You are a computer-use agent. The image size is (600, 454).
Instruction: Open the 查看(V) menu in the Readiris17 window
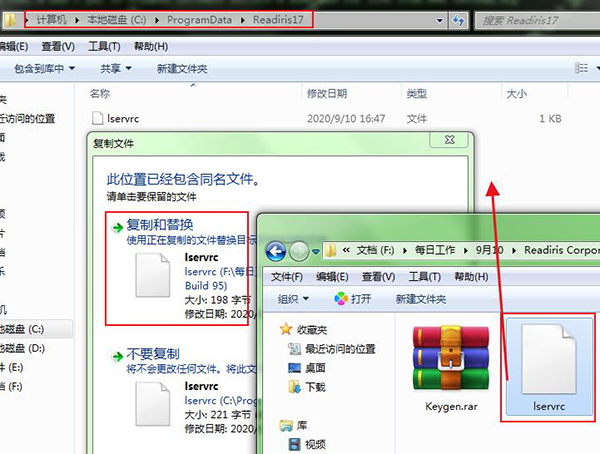pos(58,46)
